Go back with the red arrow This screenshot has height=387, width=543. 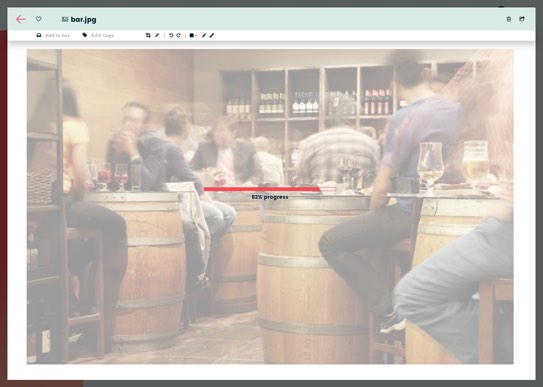coord(21,19)
